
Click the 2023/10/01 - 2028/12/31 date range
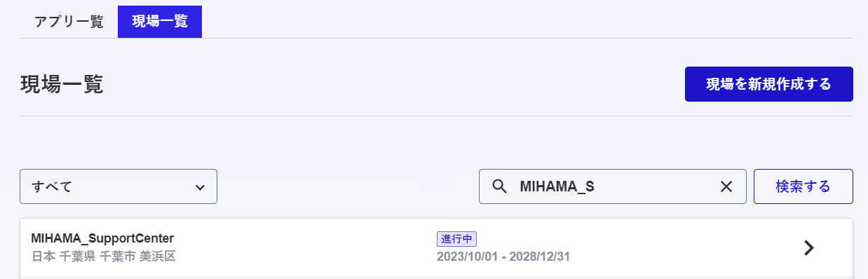(503, 257)
